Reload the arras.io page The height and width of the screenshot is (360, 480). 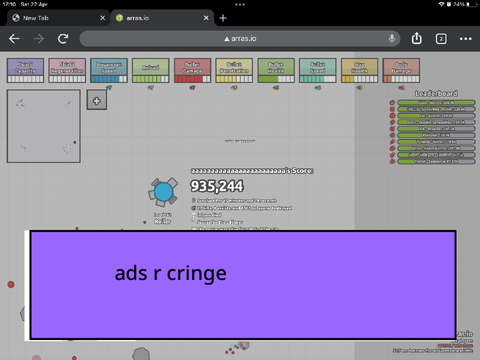pyautogui.click(x=63, y=39)
